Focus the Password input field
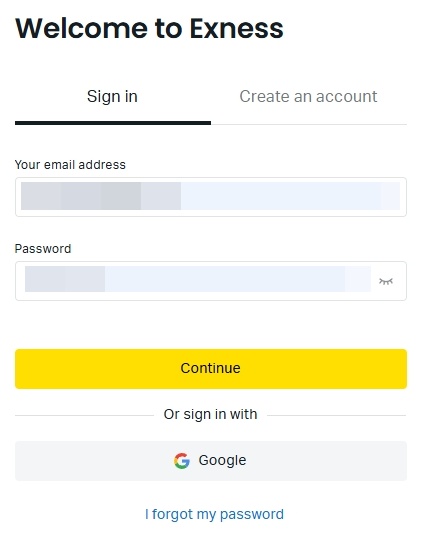Image resolution: width=434 pixels, height=554 pixels. click(x=211, y=281)
